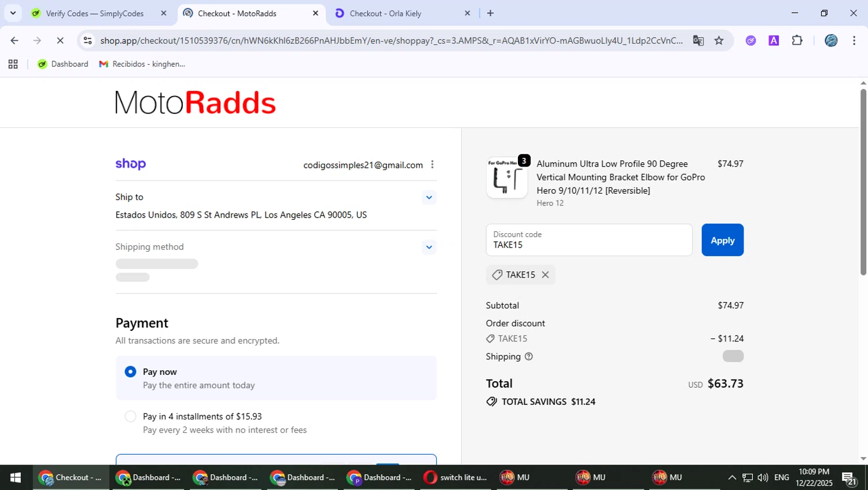Open the apps grid in bookmarks bar
Viewport: 868px width, 490px height.
click(13, 64)
